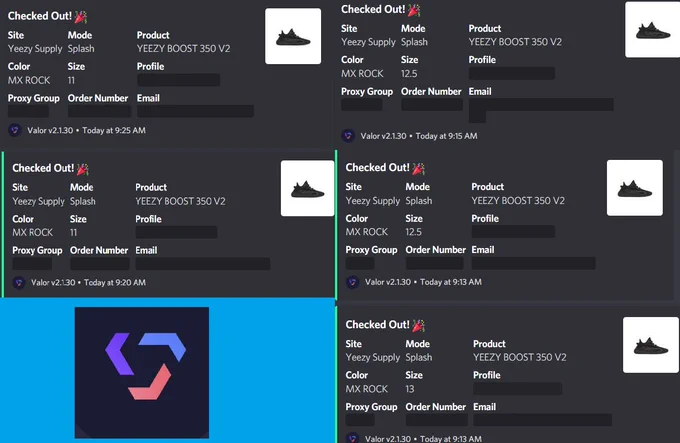Open the Yeezy shoe thumbnail in 9:20 AM card
This screenshot has height=443, width=680.
click(x=307, y=189)
